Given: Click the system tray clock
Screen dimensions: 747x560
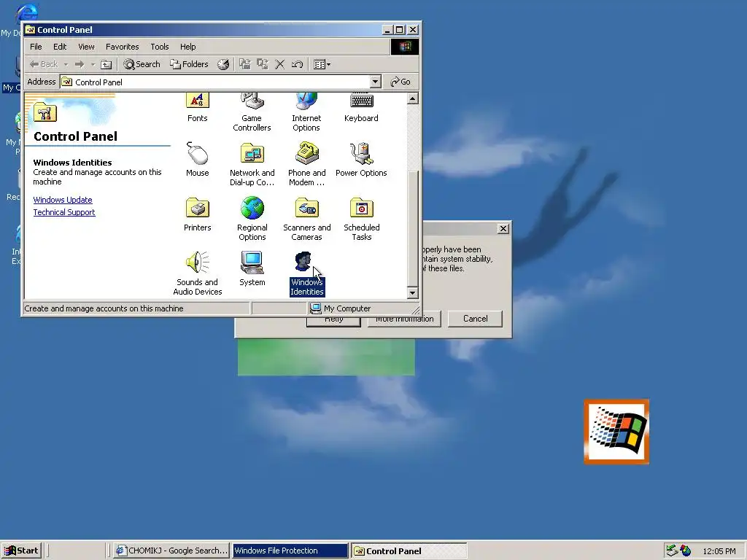Looking at the screenshot, I should pyautogui.click(x=719, y=551).
